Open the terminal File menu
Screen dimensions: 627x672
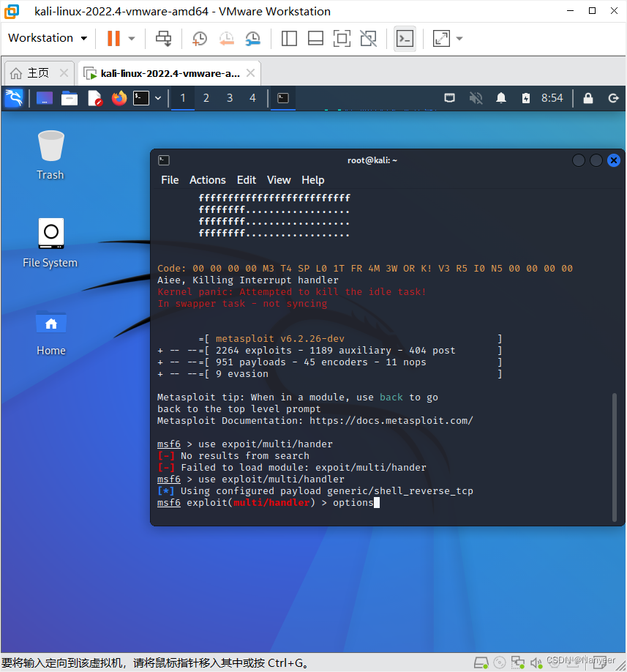tap(170, 180)
